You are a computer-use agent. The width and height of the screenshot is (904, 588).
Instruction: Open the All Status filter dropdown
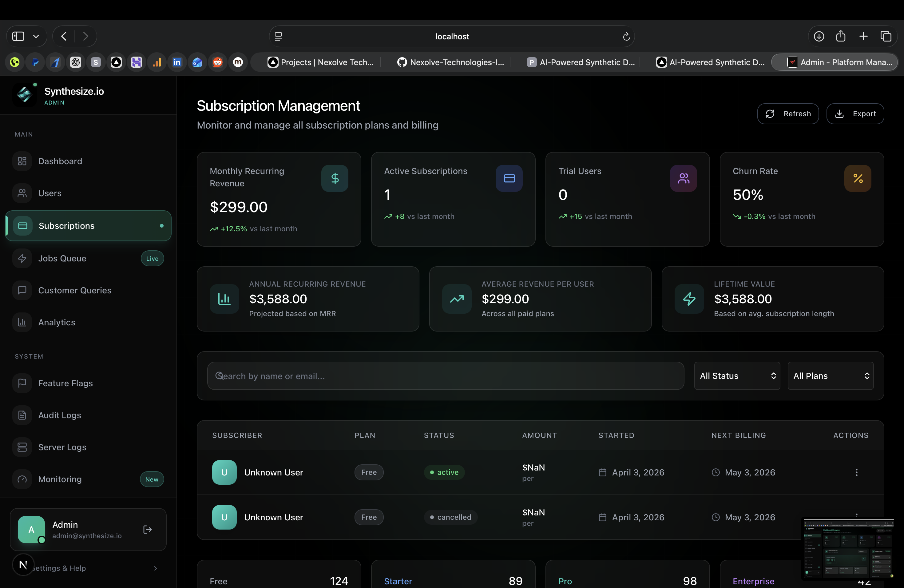(x=736, y=376)
